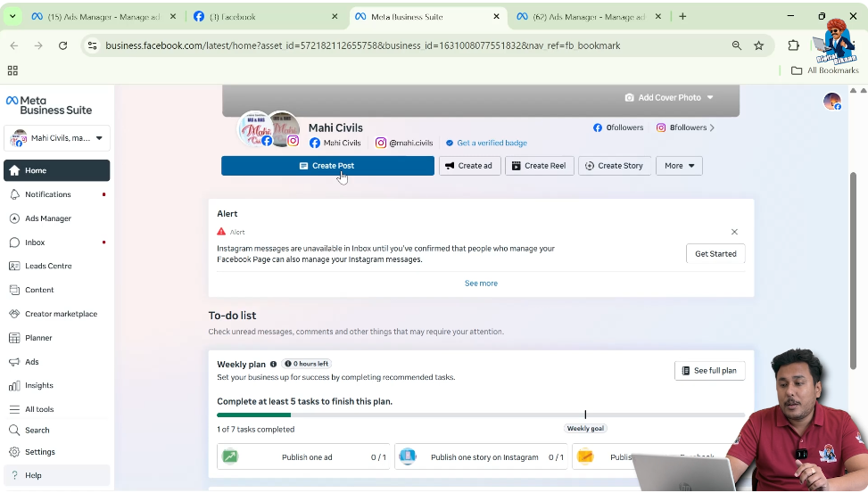Click the browser forward arrow
Viewport: 868px width, 493px height.
click(x=38, y=45)
